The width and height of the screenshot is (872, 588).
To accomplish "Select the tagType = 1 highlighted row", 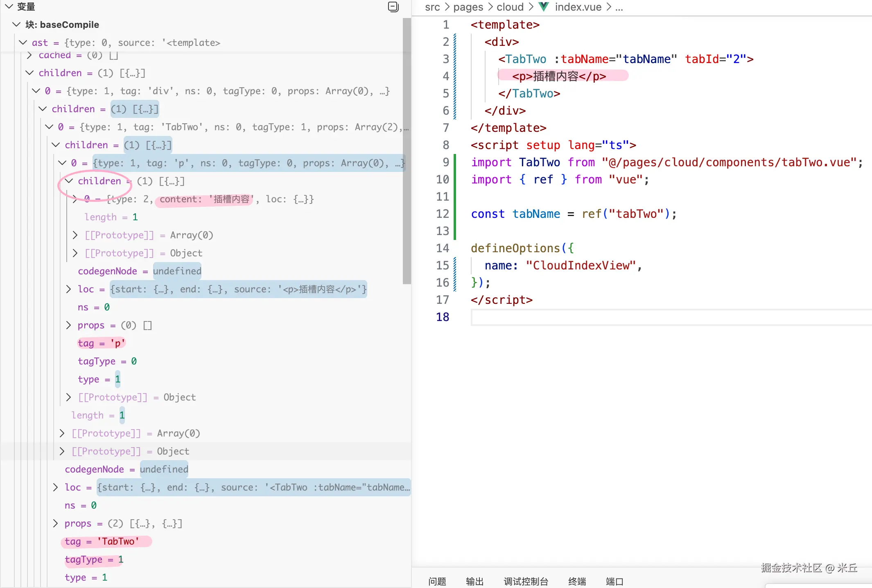I will 93,559.
